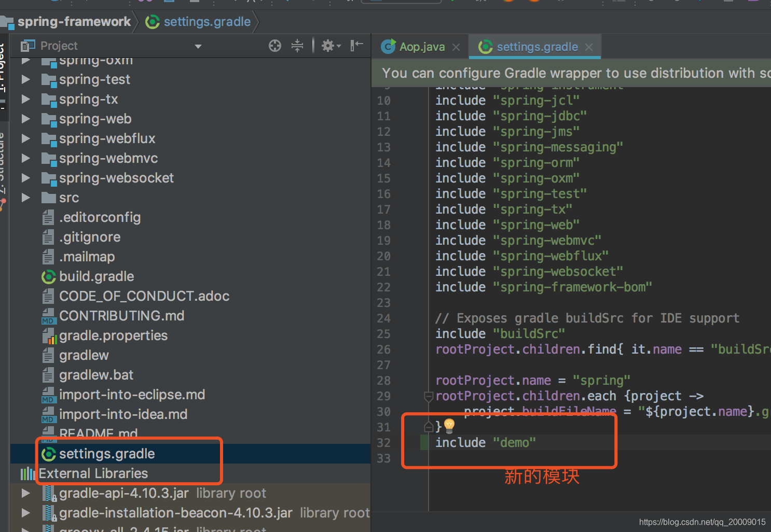Open the Project view dropdown
The height and width of the screenshot is (532, 771).
pos(198,46)
